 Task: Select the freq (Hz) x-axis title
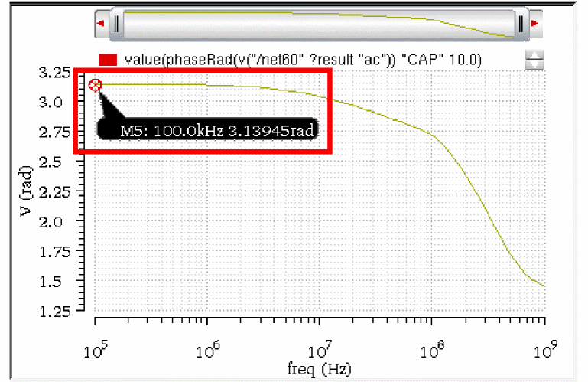319,368
